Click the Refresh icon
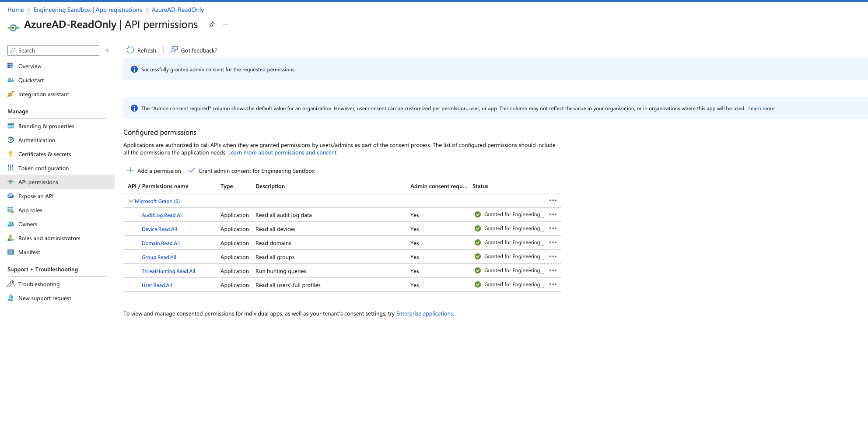 click(130, 50)
